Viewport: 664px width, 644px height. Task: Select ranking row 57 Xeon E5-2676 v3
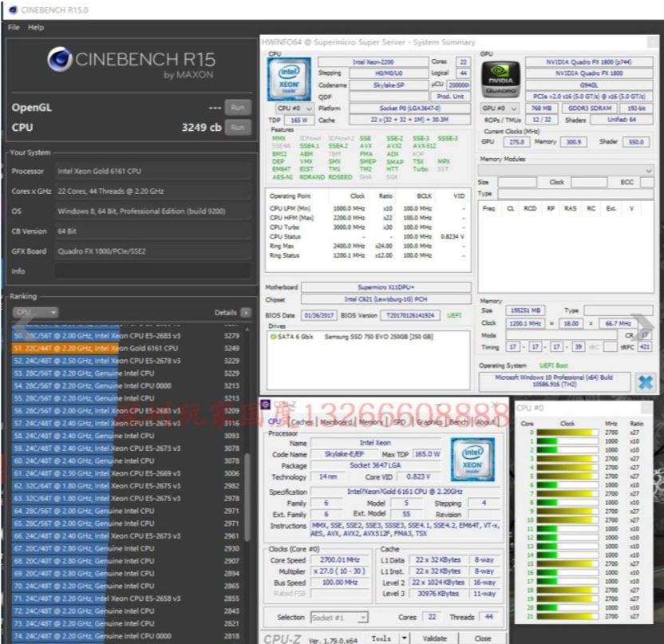(x=127, y=423)
